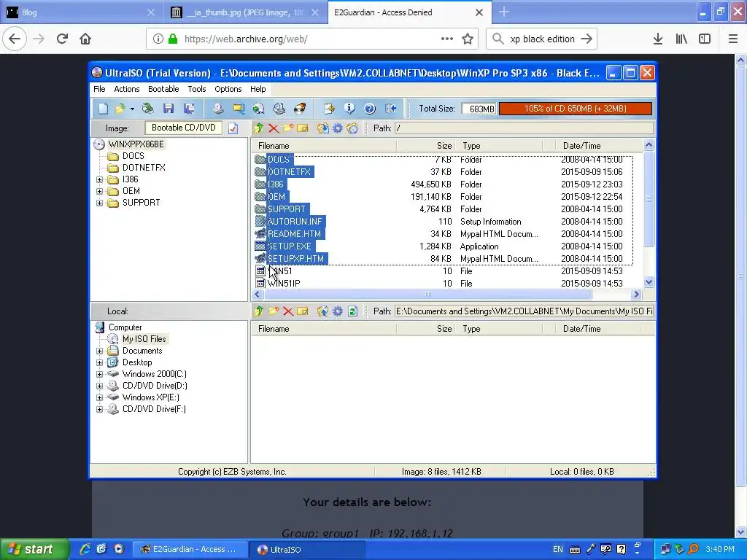The image size is (747, 560).
Task: Expand the Desktop node in Local tree
Action: (x=99, y=363)
